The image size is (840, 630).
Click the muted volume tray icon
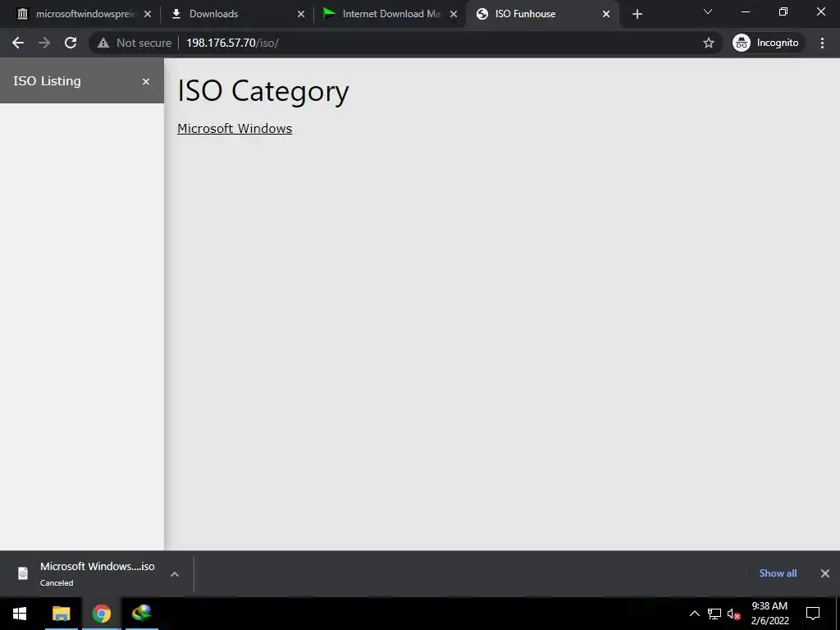coord(733,614)
